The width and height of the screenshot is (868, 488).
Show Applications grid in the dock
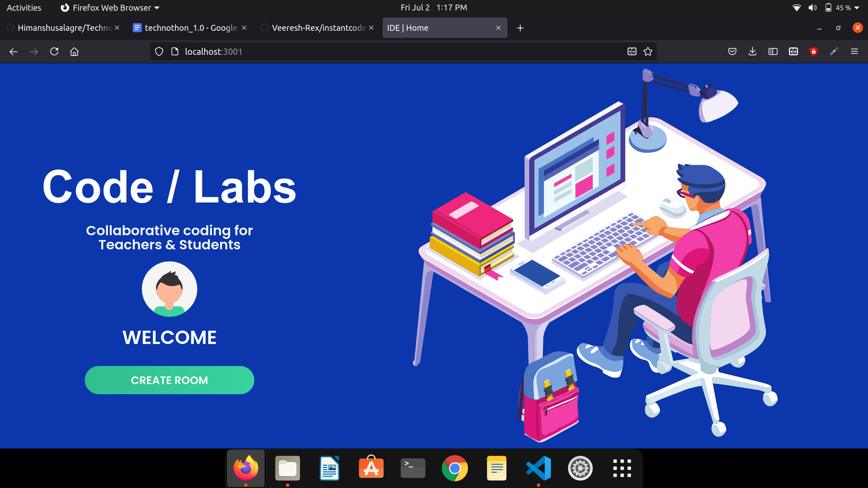622,468
